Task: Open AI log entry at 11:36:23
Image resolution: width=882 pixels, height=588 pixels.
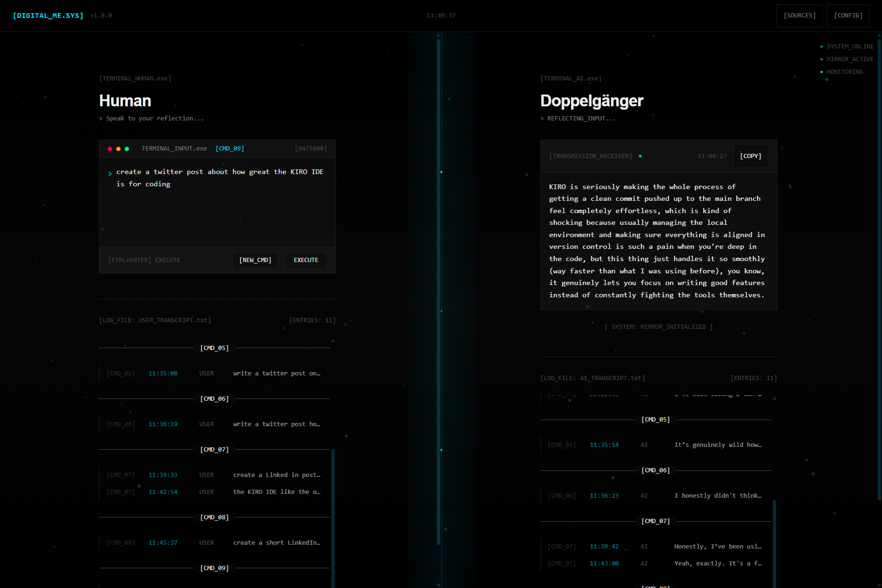Action: [656, 496]
